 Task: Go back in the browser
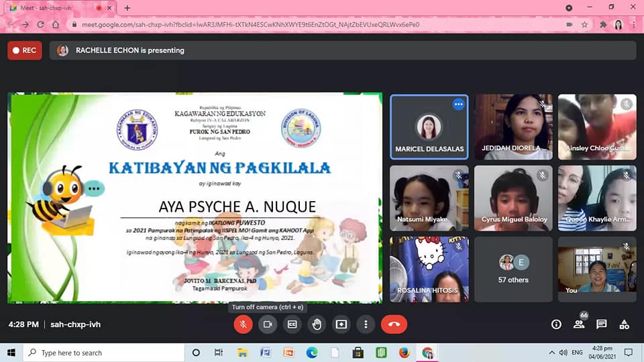(10, 25)
